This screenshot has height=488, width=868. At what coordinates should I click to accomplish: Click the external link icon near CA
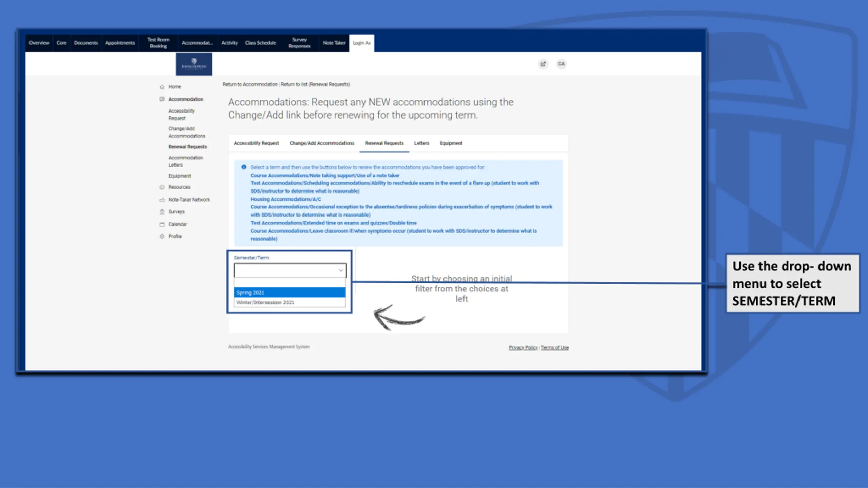(543, 64)
